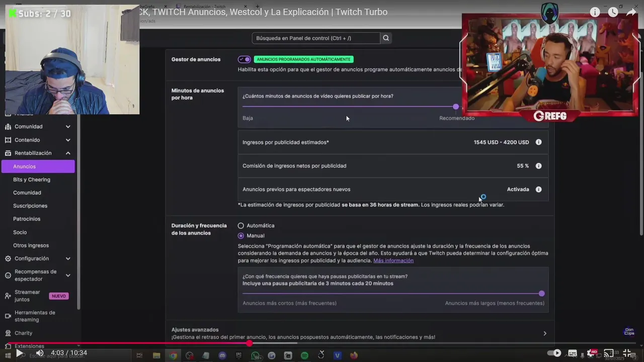Expand the Configuración sidebar chevron
This screenshot has height=362, width=644.
(68, 258)
